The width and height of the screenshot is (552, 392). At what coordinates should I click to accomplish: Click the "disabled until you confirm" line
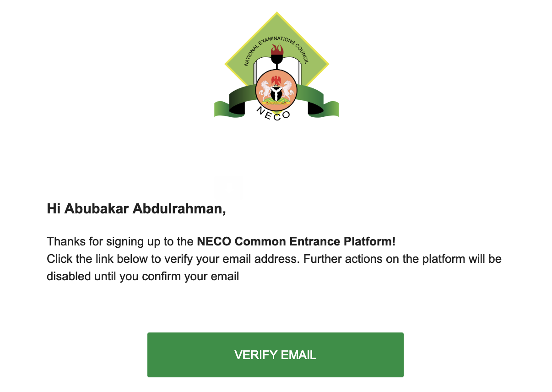tap(143, 277)
